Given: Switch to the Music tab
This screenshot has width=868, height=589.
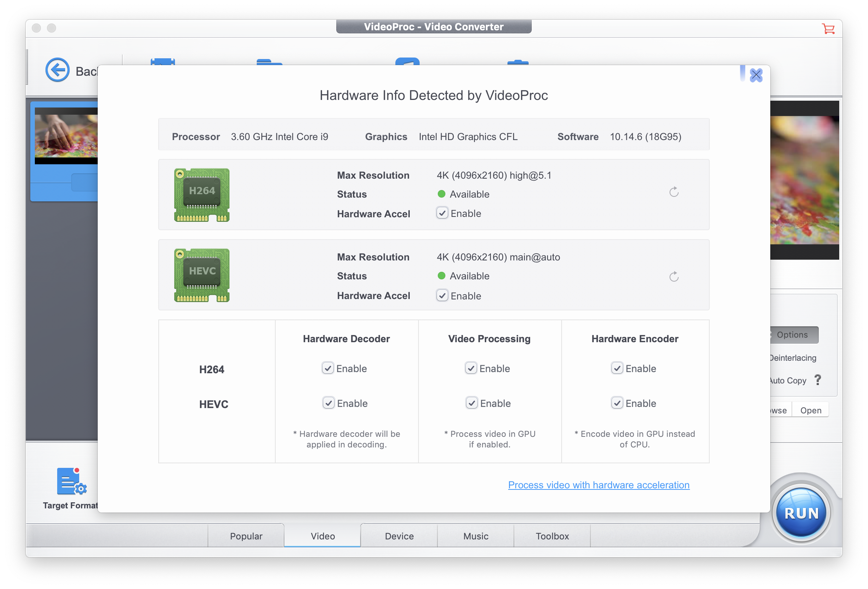Looking at the screenshot, I should (476, 536).
